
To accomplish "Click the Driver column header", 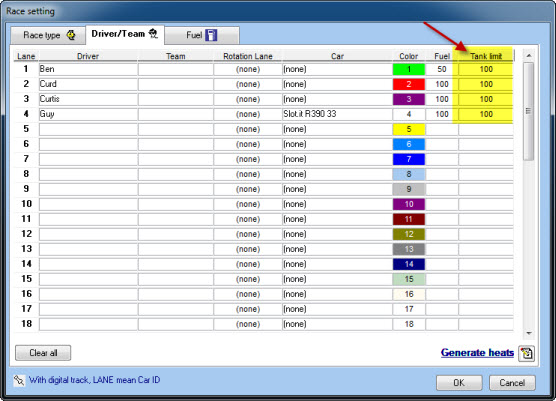I will (x=88, y=56).
